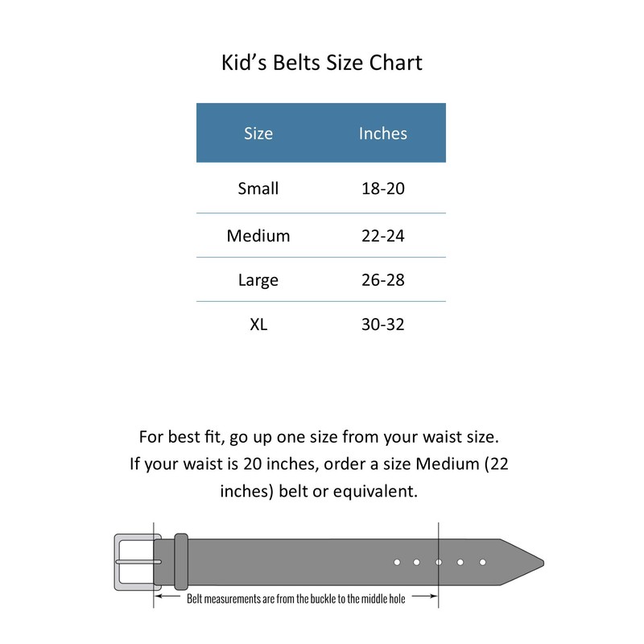Click the "Small" size row label

coord(258,189)
